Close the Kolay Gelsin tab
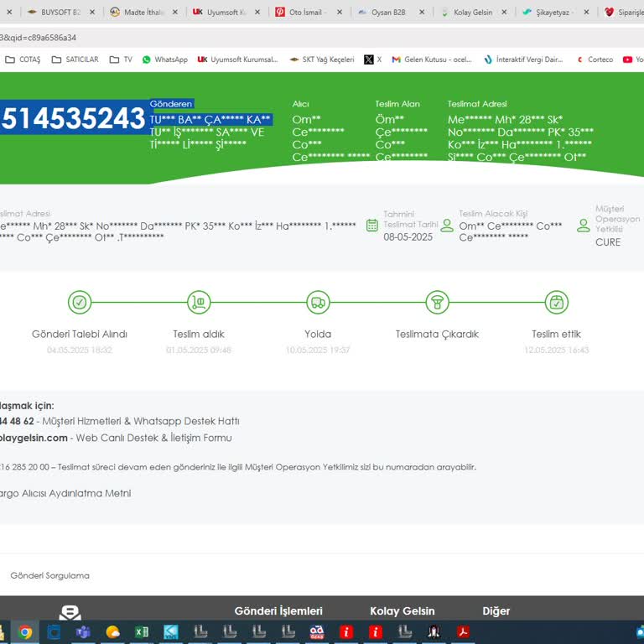 click(x=504, y=13)
